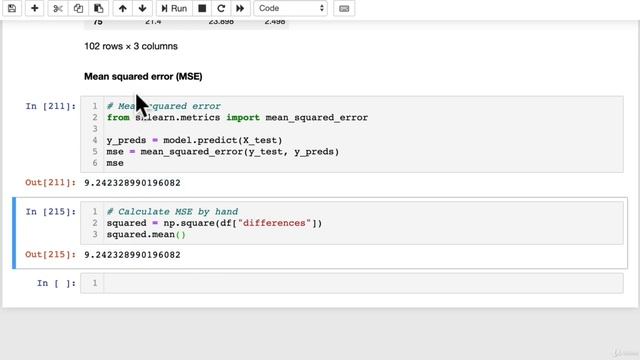This screenshot has height=360, width=640.
Task: Click the Mean squared error (MSE) heading
Action: tap(143, 77)
